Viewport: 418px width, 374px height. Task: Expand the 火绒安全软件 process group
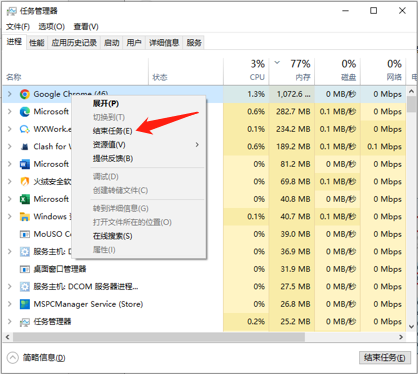(10, 182)
